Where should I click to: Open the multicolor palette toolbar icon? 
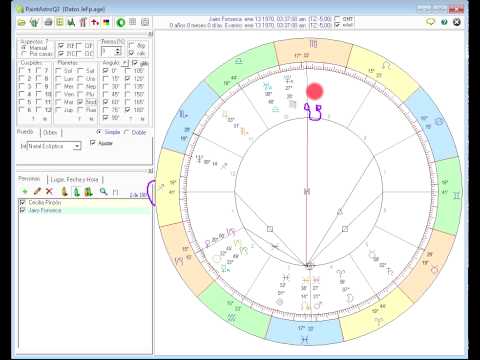click(x=106, y=23)
